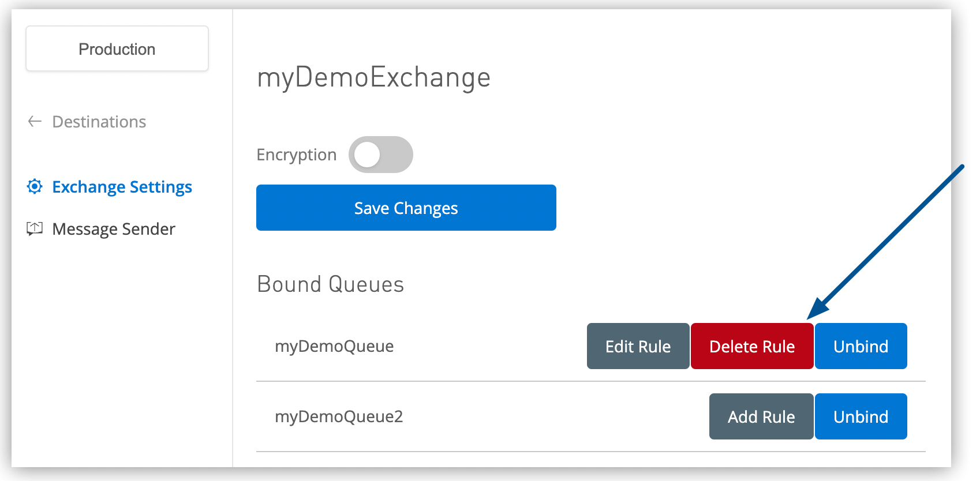
Task: Save changes to myDemoExchange
Action: tap(405, 208)
